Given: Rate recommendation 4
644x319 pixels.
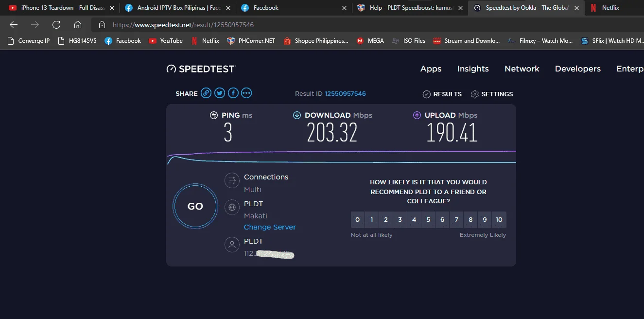Looking at the screenshot, I should point(414,220).
